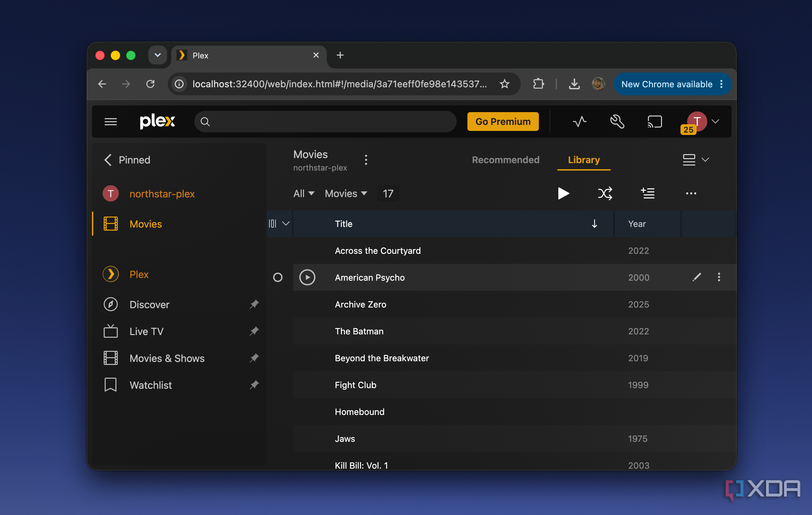
Task: Open Across the Courtyard
Action: (x=378, y=251)
